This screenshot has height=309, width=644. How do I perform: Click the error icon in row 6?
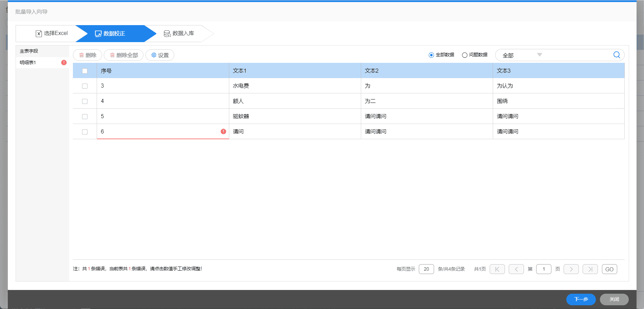tap(223, 131)
